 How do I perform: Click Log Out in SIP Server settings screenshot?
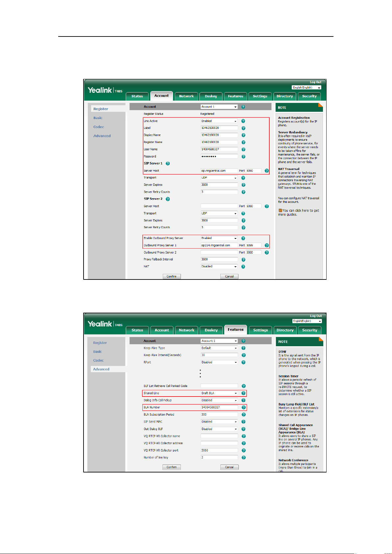click(x=315, y=82)
